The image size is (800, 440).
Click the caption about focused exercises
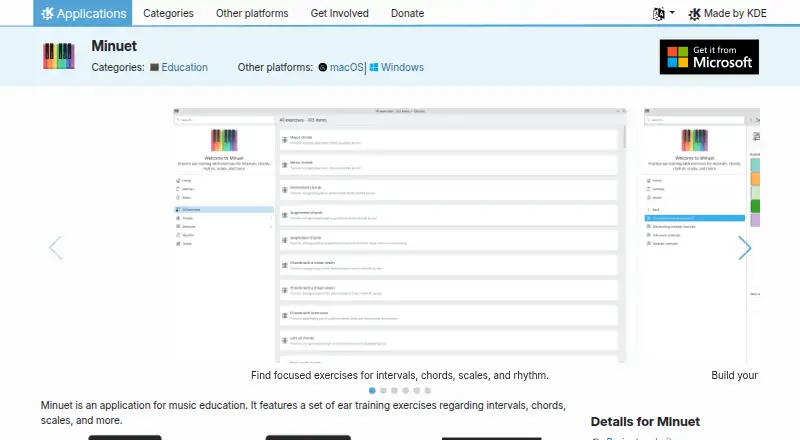tap(400, 375)
